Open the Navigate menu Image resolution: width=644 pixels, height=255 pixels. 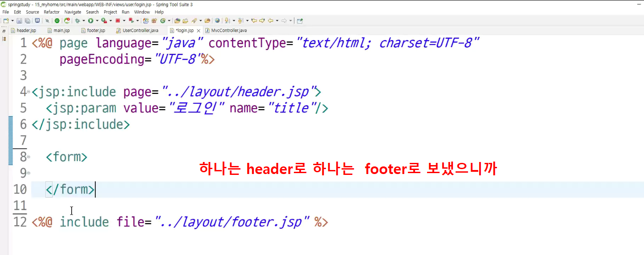(x=73, y=12)
